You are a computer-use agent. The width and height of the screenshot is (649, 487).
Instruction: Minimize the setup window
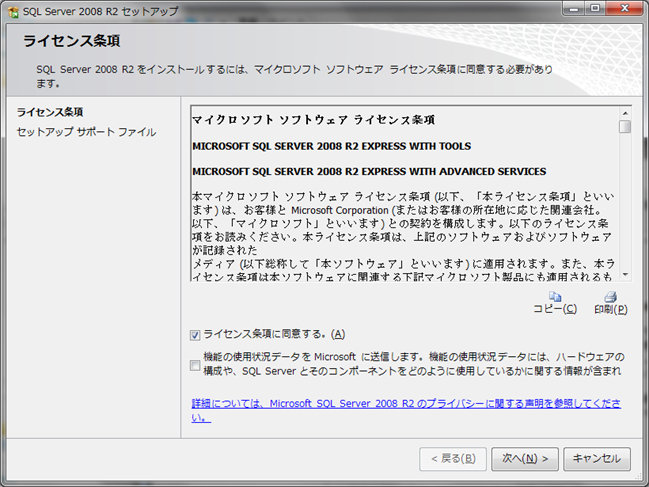pos(574,9)
